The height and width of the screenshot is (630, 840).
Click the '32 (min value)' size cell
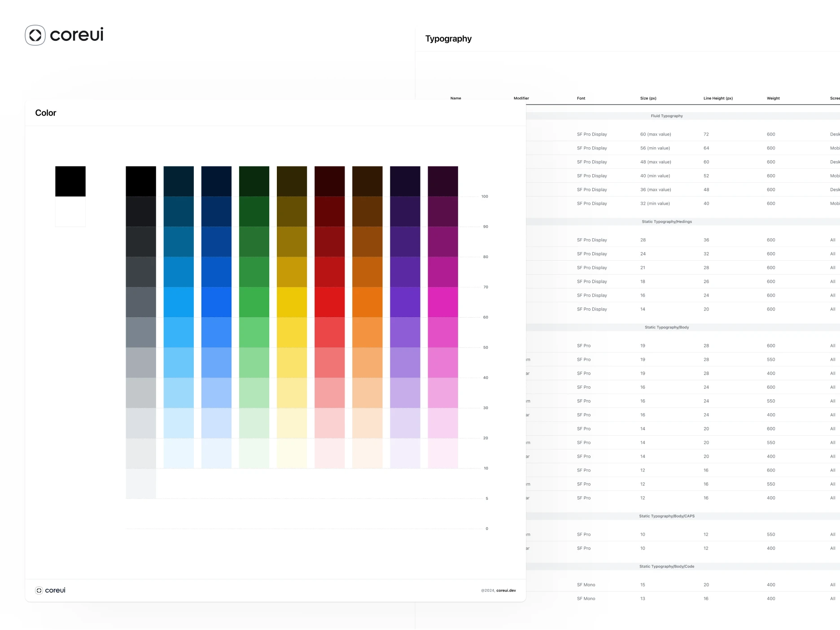point(655,204)
